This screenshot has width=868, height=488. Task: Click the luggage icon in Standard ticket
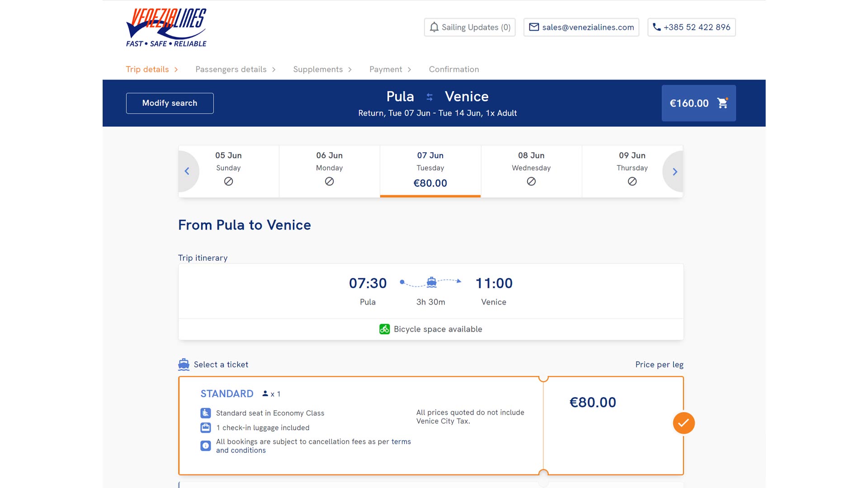(x=206, y=427)
